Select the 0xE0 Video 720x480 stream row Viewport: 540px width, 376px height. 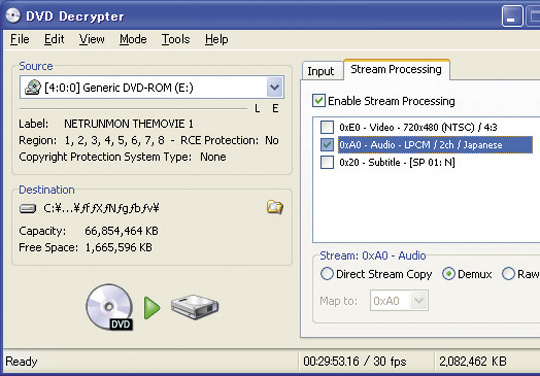(x=418, y=127)
